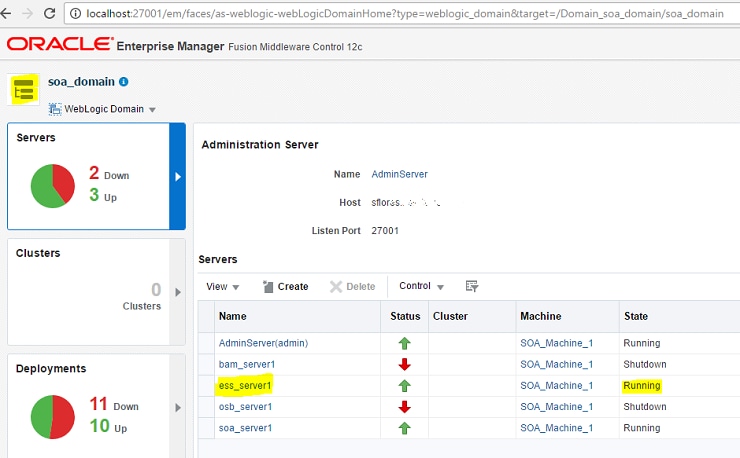Sort table by Status column header
The image size is (740, 458).
(405, 316)
